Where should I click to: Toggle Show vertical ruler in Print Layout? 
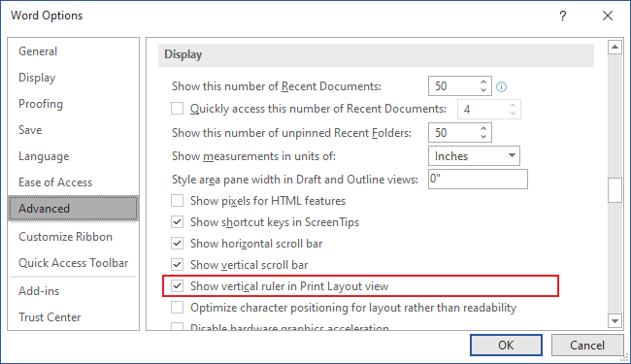coord(177,286)
